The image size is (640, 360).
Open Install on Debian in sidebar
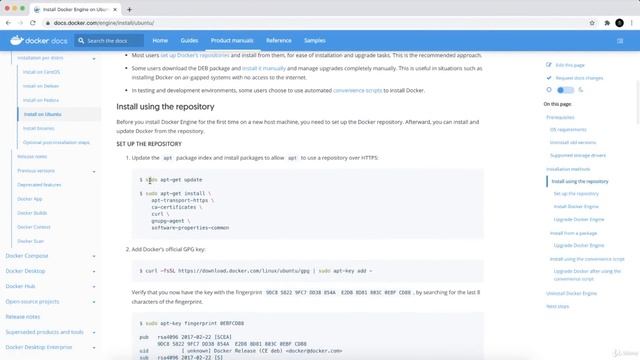(x=41, y=86)
